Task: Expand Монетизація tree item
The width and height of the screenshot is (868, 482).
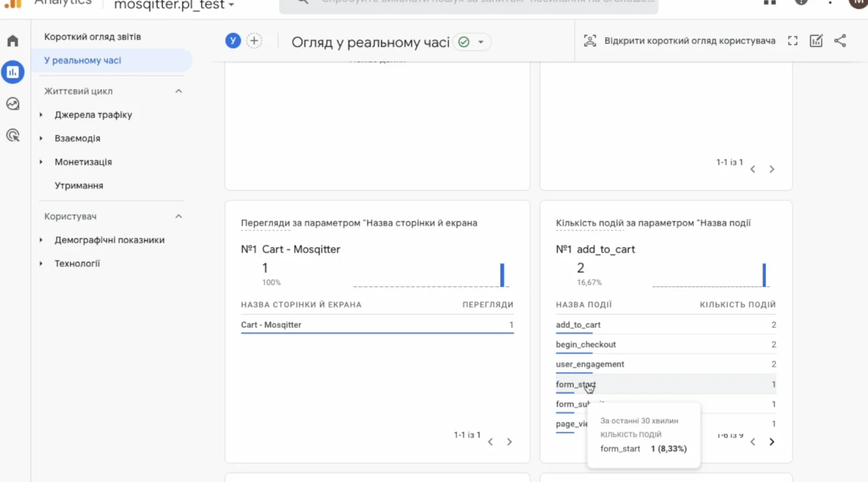Action: [x=41, y=162]
